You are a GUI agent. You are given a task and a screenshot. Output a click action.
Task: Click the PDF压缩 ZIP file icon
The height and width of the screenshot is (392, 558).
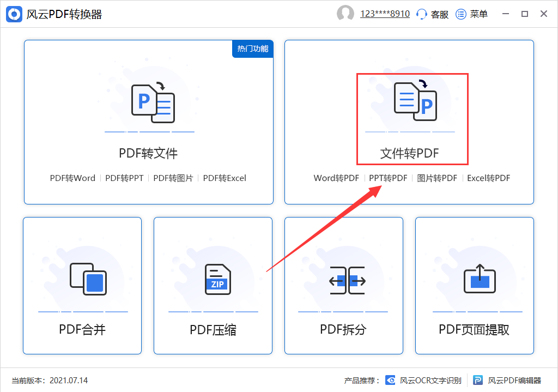tap(218, 279)
